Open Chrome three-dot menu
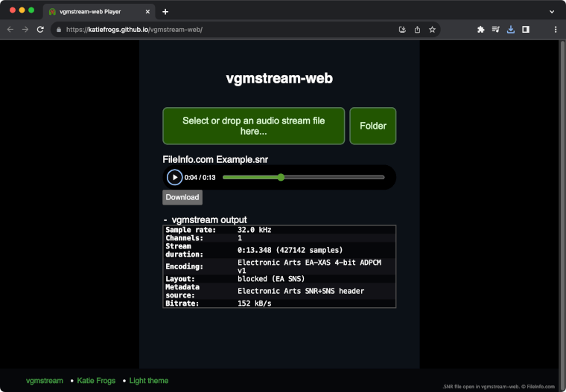The height and width of the screenshot is (392, 566). click(555, 30)
